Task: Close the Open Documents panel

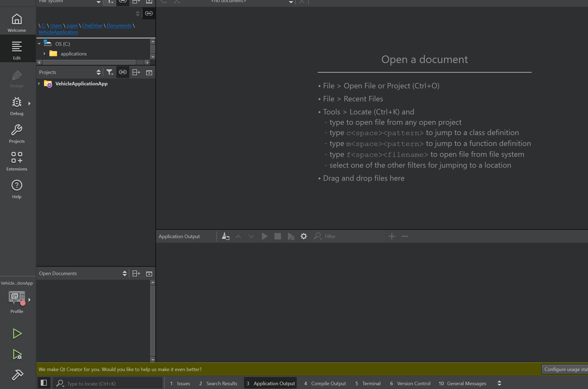Action: pos(149,274)
